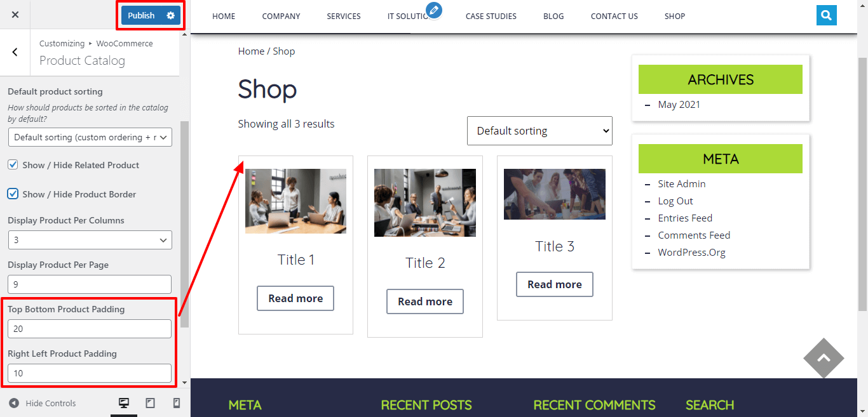Click the Top Bottom Product Padding field
The height and width of the screenshot is (417, 868).
90,329
